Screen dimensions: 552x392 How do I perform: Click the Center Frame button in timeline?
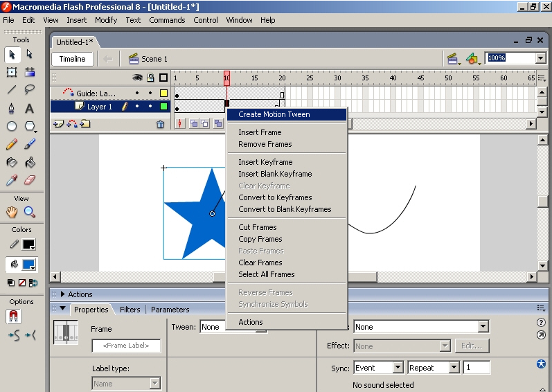click(x=180, y=123)
